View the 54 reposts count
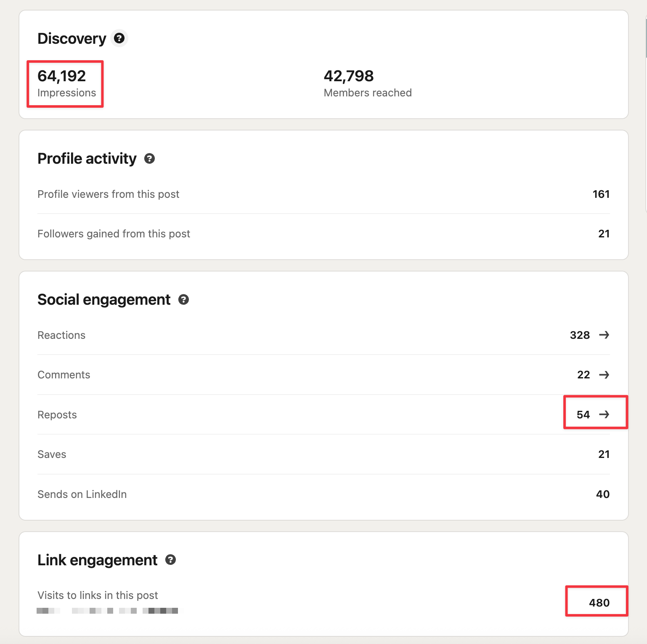 [583, 415]
